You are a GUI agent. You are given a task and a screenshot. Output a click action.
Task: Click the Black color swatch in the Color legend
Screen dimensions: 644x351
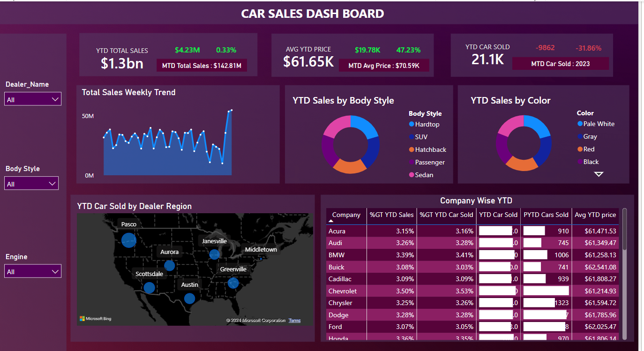(580, 162)
